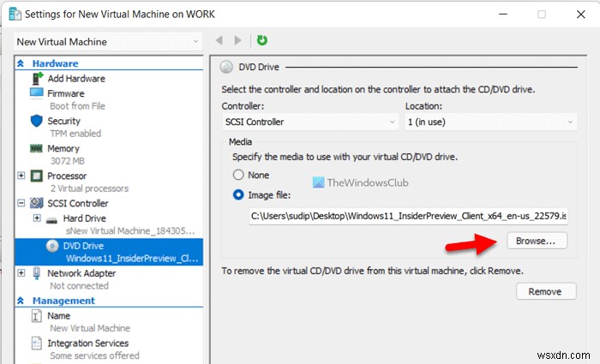Viewport: 600px width, 364px height.
Task: Click the image file path field
Action: (x=408, y=216)
